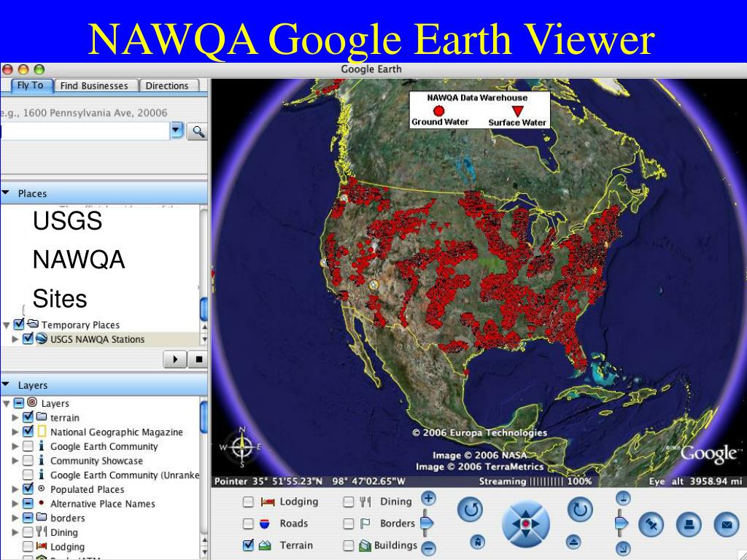Image resolution: width=747 pixels, height=560 pixels.
Task: Click the reset tilt button
Action: click(x=573, y=542)
